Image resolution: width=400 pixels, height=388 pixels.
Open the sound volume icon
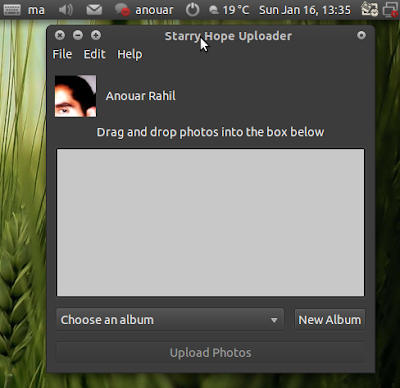66,10
